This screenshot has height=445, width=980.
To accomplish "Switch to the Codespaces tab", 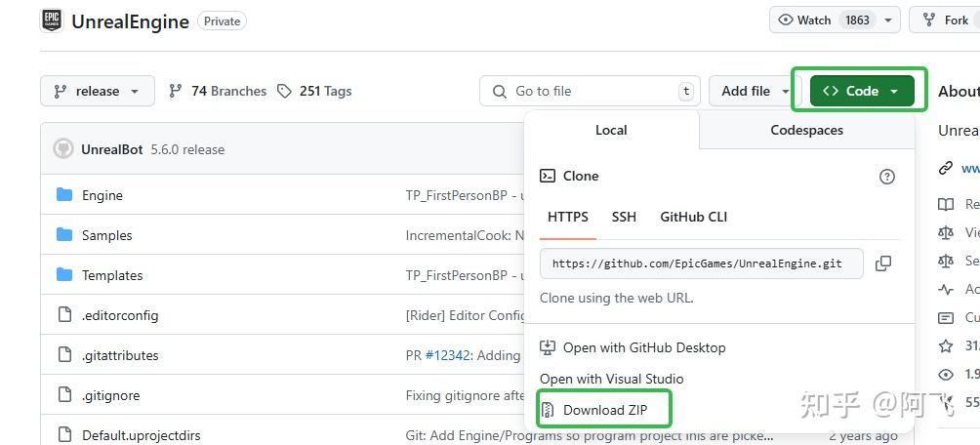I will tap(807, 130).
